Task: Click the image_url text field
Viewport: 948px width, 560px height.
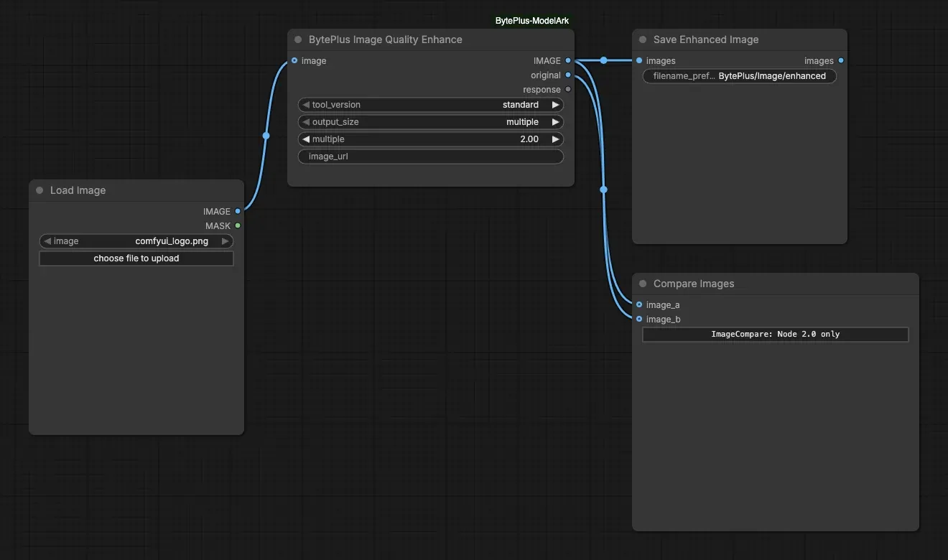Action: (x=431, y=157)
